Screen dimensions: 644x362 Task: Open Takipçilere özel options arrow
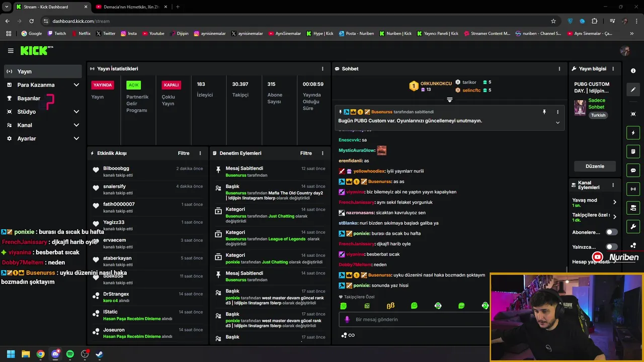pos(614,217)
